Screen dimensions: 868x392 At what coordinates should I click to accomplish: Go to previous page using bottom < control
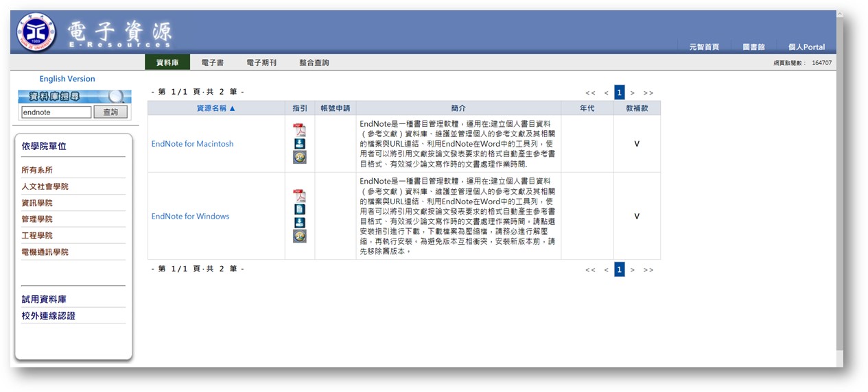[x=607, y=270]
